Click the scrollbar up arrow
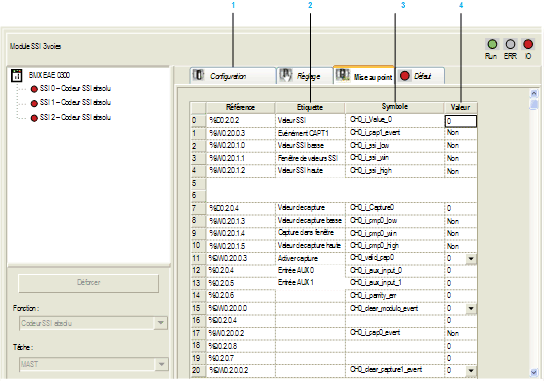This screenshot has width=544, height=382. [x=534, y=93]
